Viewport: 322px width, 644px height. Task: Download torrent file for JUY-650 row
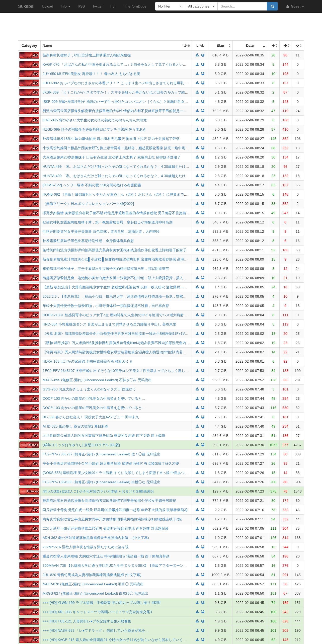click(x=197, y=74)
